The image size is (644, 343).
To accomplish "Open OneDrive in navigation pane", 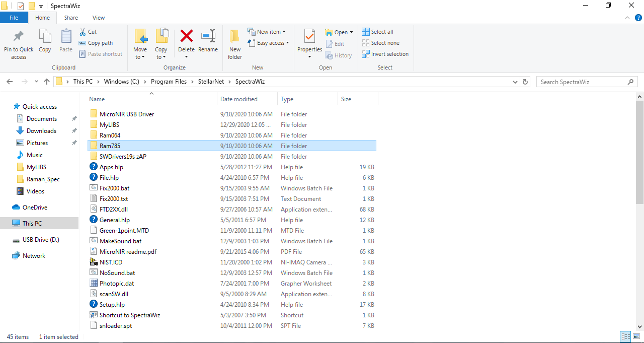I will pos(35,208).
